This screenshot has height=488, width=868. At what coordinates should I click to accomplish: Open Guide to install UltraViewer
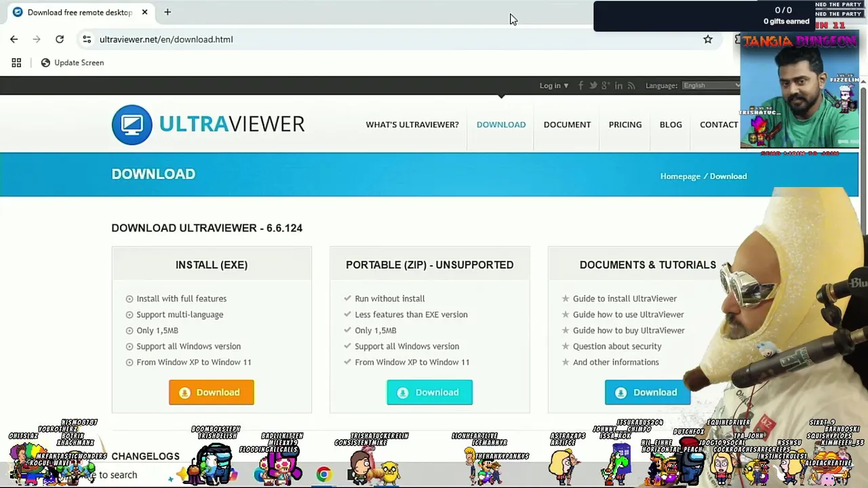coord(625,298)
